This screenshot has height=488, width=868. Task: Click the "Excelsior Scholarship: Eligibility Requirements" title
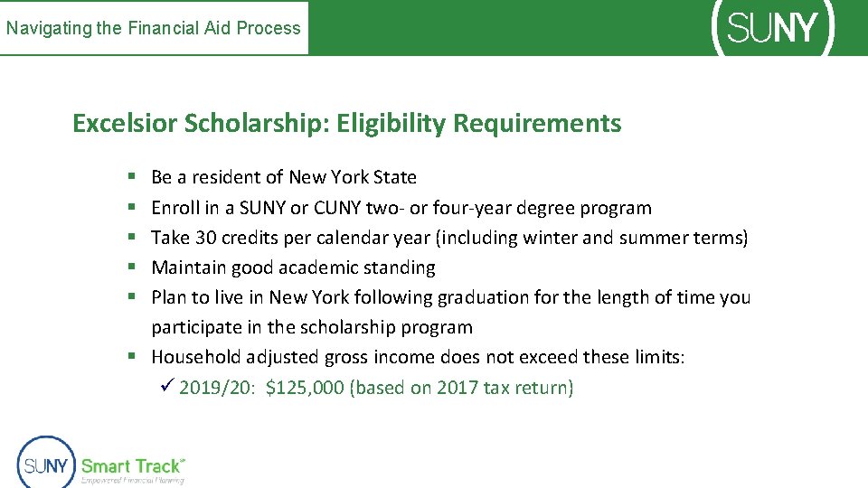coord(347,123)
